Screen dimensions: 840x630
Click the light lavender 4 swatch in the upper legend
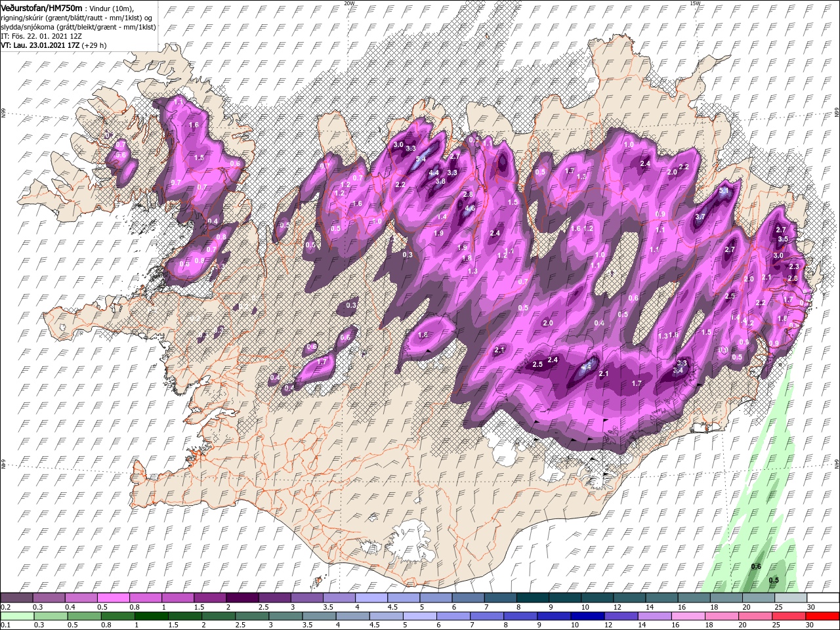click(371, 597)
